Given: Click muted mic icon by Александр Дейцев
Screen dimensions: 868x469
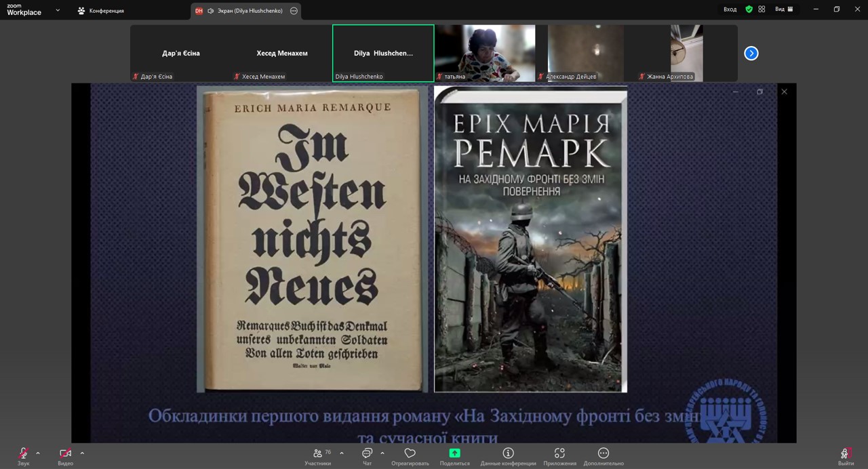Looking at the screenshot, I should [541, 77].
